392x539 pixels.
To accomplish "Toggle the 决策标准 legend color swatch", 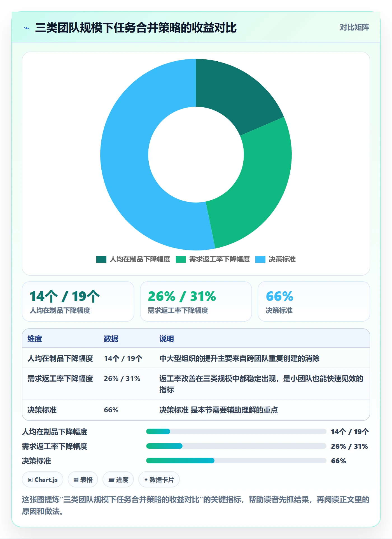I will pos(260,259).
